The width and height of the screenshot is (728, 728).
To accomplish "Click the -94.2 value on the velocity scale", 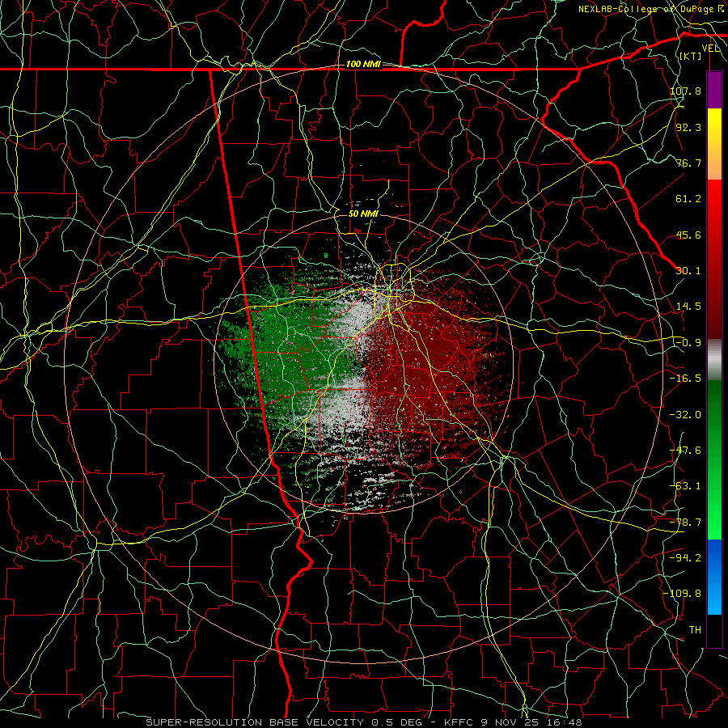I will (x=685, y=558).
